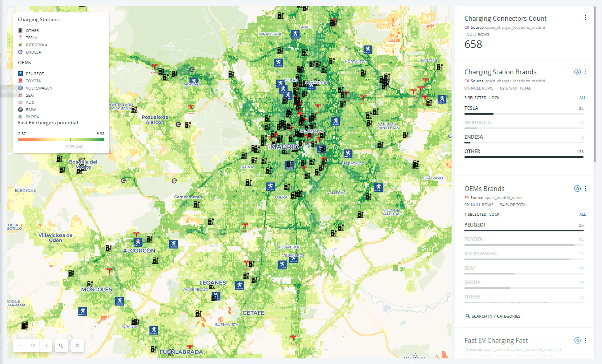Screen dimensions: 602x364
Task: Zoom out using the minus icon
Action: pos(19,346)
